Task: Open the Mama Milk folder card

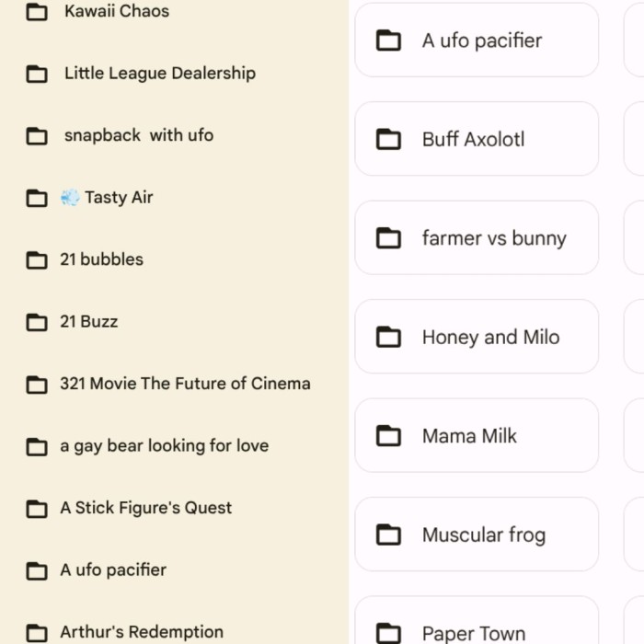Action: tap(477, 436)
